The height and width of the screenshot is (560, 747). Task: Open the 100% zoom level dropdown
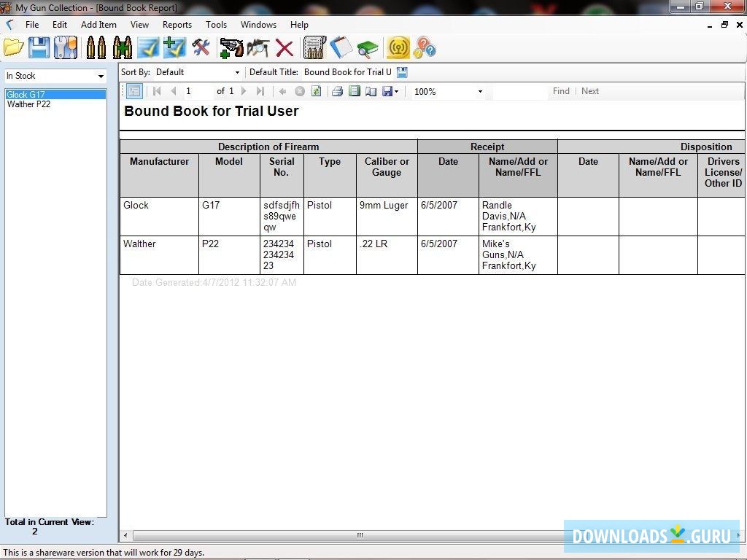[480, 92]
